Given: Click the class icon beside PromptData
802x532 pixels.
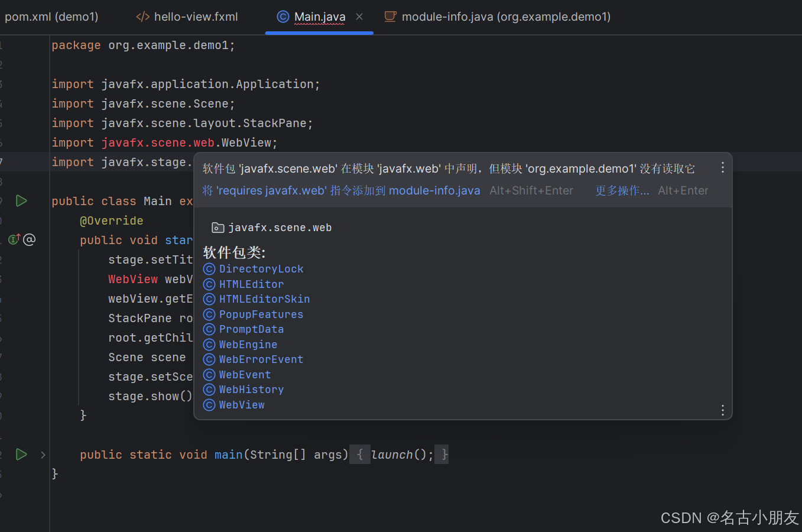Looking at the screenshot, I should [x=209, y=329].
